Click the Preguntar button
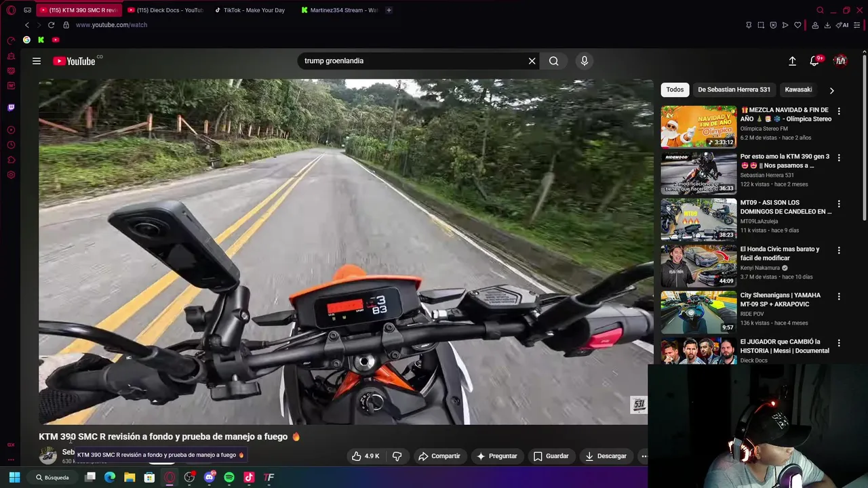Viewport: 868px width, 488px height. pos(497,456)
